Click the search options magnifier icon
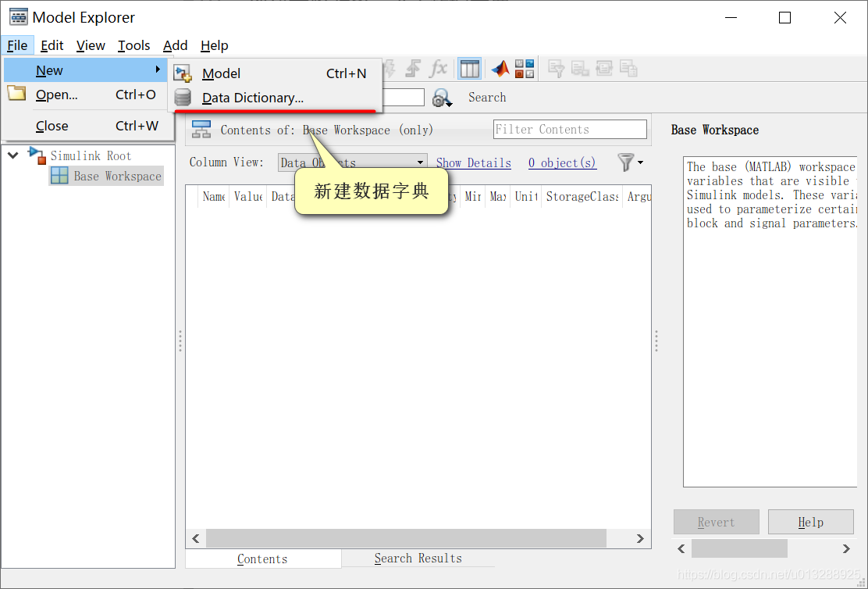 (442, 98)
